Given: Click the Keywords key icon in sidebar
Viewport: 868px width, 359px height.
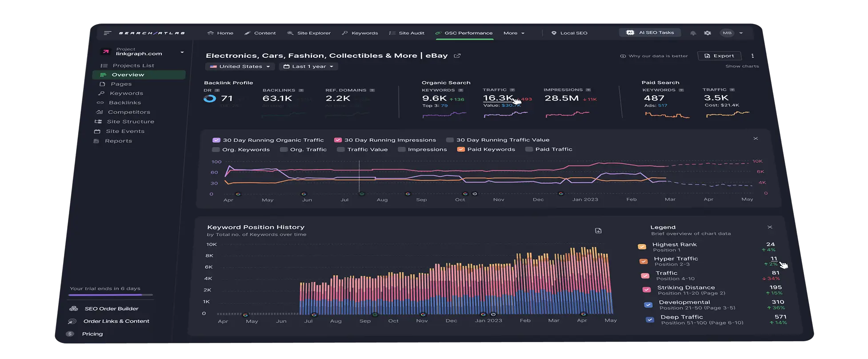Looking at the screenshot, I should pos(101,93).
